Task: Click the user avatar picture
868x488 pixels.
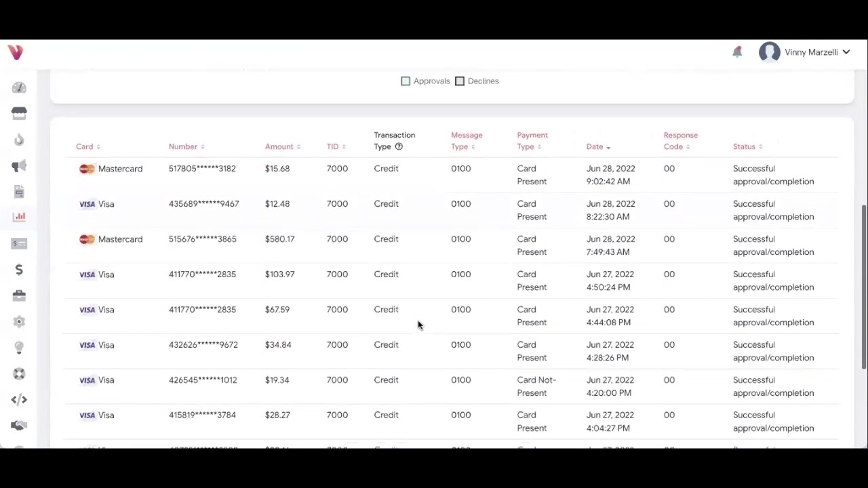Action: click(x=770, y=52)
